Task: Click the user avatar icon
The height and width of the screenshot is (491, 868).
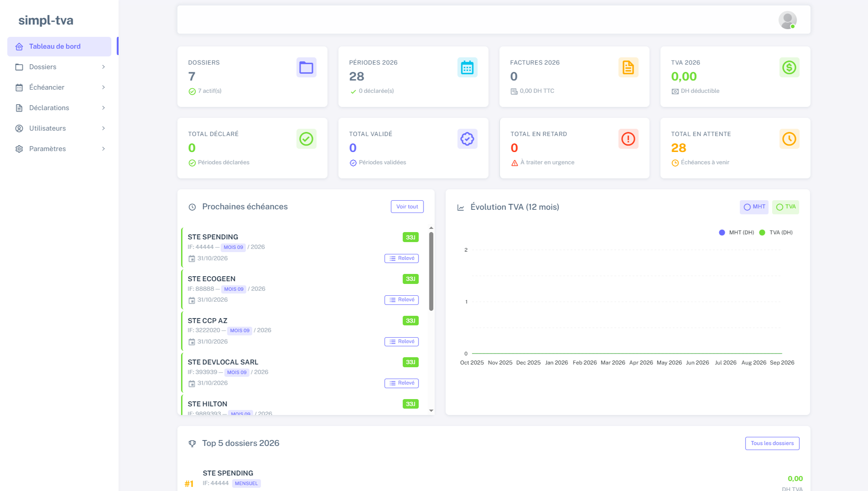Action: click(787, 20)
